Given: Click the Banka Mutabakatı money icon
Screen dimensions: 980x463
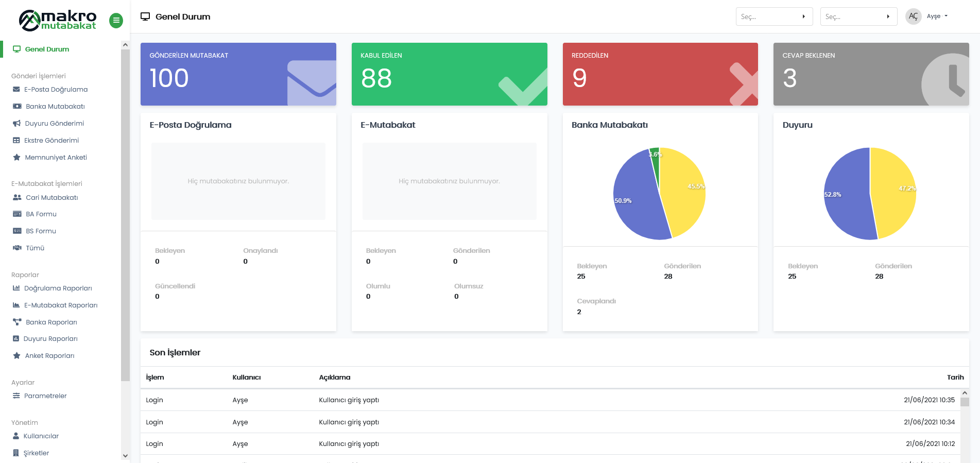Looking at the screenshot, I should [x=17, y=107].
